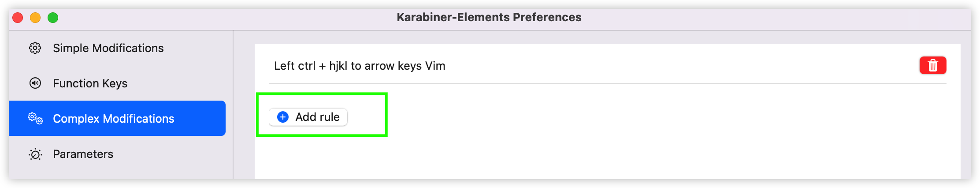Go to the Parameters section
Screen dimensions: 980x188
(83, 154)
